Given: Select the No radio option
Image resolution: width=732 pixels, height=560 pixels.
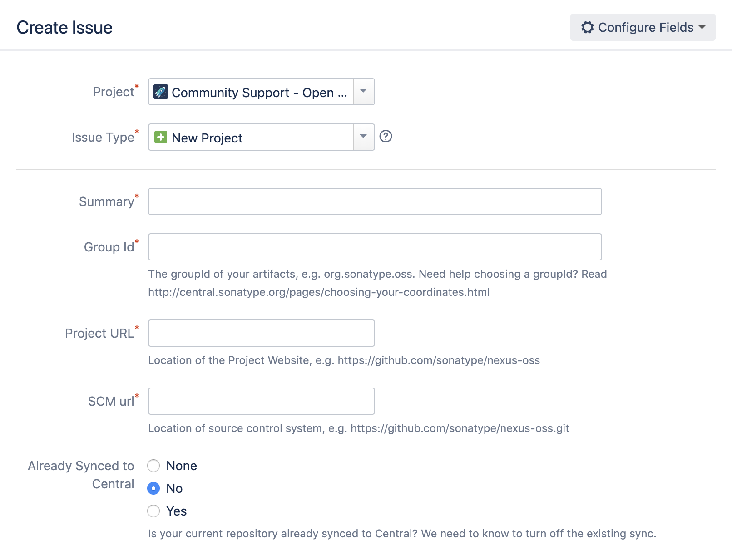Looking at the screenshot, I should [x=153, y=488].
